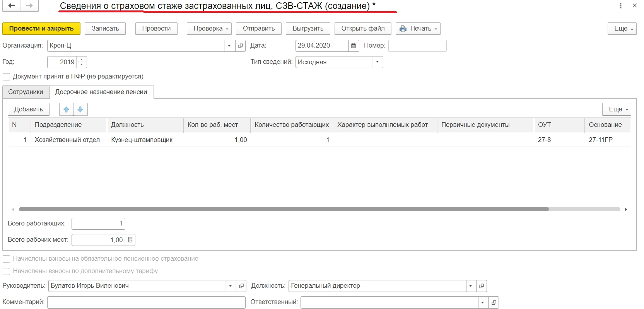Focus the Комментарий input field

tap(146, 302)
